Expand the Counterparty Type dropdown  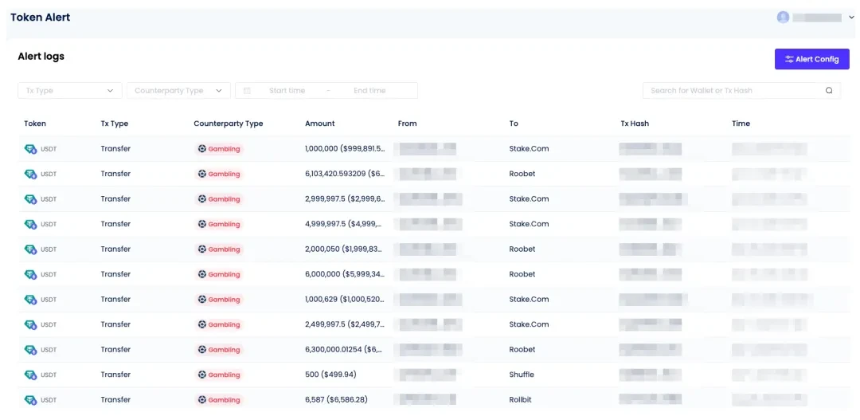(x=179, y=90)
